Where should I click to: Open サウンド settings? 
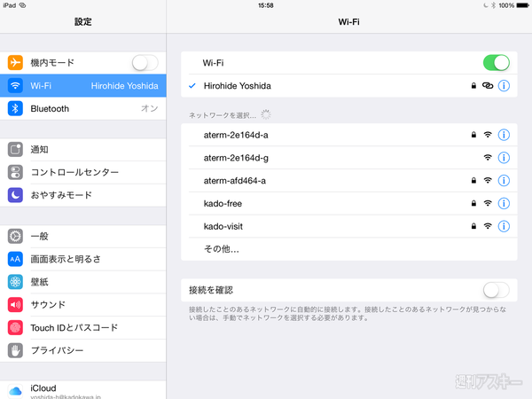[83, 305]
